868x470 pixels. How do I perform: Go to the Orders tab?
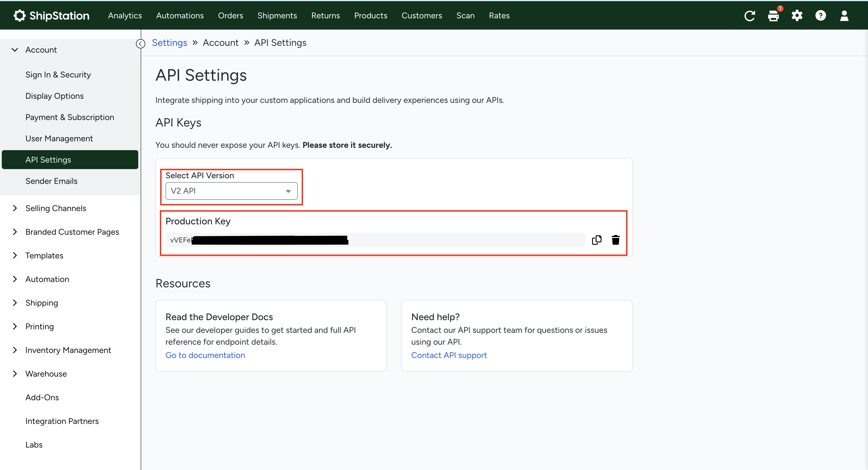(x=230, y=15)
